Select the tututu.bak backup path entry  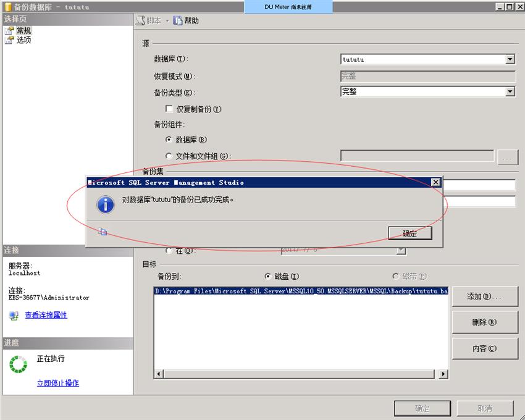click(301, 291)
